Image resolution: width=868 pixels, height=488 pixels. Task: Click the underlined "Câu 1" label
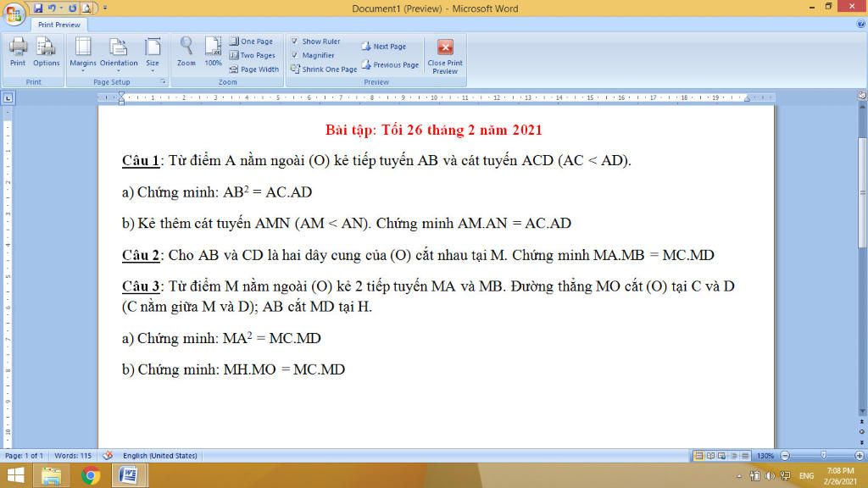click(141, 160)
